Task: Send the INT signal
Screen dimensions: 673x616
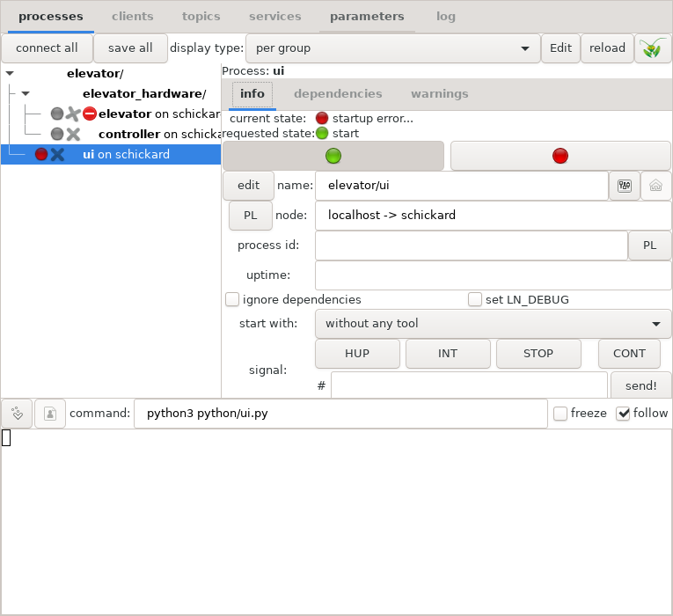Action: [448, 354]
